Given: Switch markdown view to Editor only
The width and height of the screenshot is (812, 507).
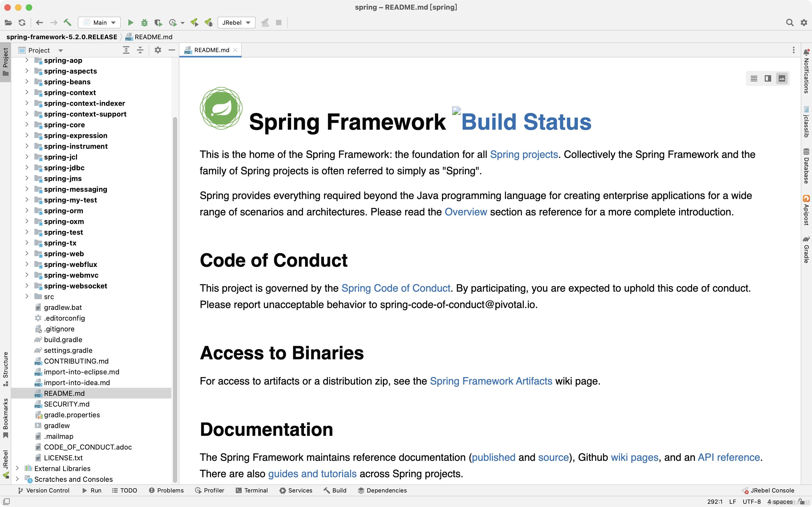Looking at the screenshot, I should click(x=754, y=78).
